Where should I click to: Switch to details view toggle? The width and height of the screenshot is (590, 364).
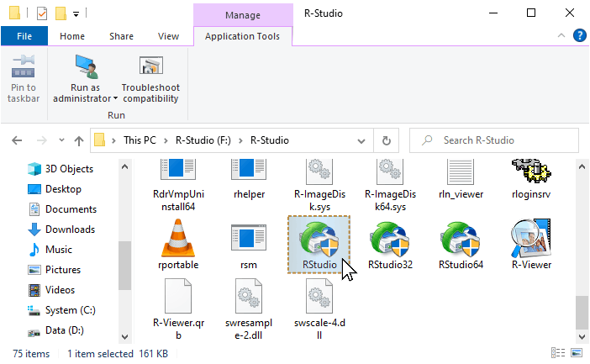click(558, 353)
